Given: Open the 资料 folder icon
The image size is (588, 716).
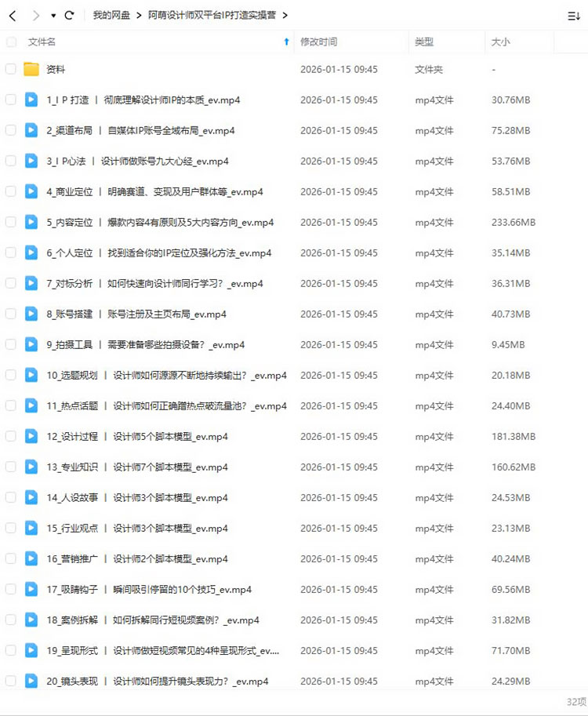Looking at the screenshot, I should 31,70.
